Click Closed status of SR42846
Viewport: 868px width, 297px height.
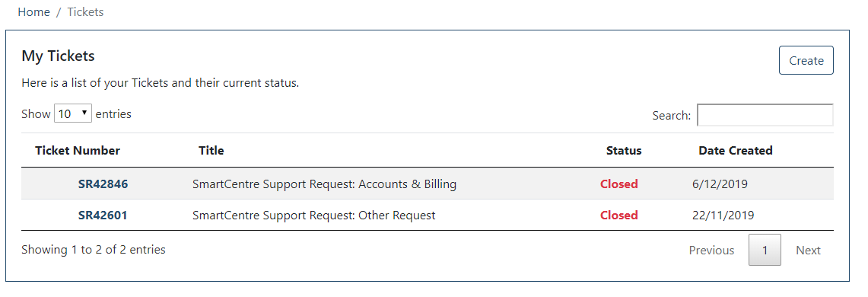619,184
